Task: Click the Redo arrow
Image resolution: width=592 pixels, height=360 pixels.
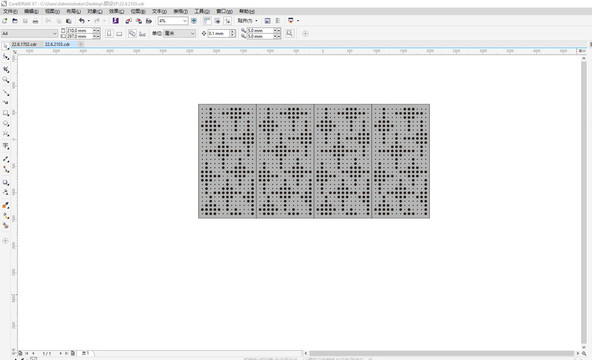Action: [x=97, y=21]
